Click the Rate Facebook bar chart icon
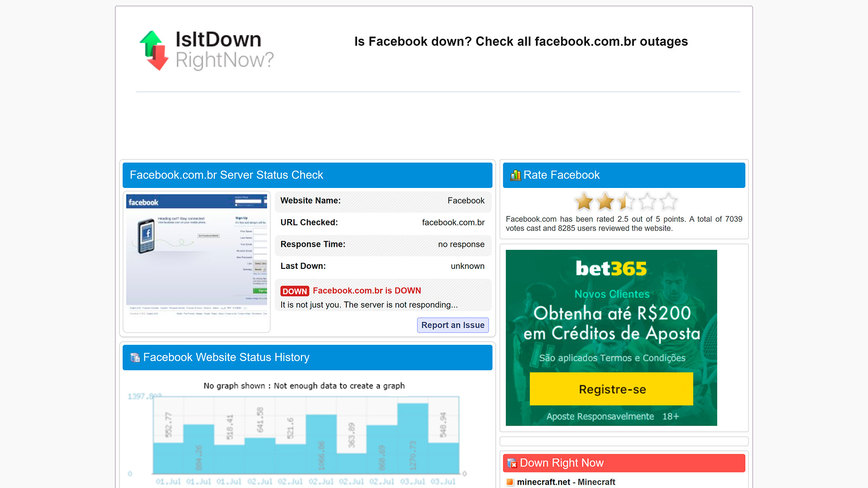This screenshot has width=868, height=488. (514, 174)
